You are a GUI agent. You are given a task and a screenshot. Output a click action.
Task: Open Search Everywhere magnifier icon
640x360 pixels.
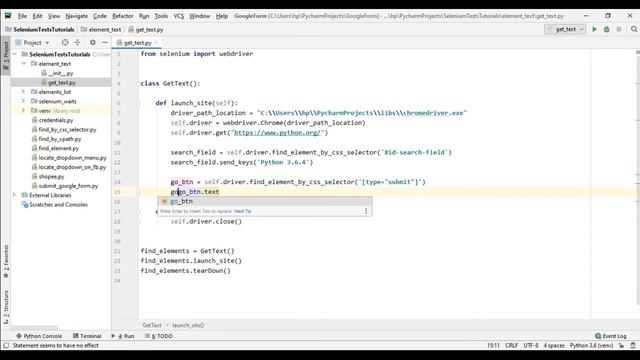(634, 29)
